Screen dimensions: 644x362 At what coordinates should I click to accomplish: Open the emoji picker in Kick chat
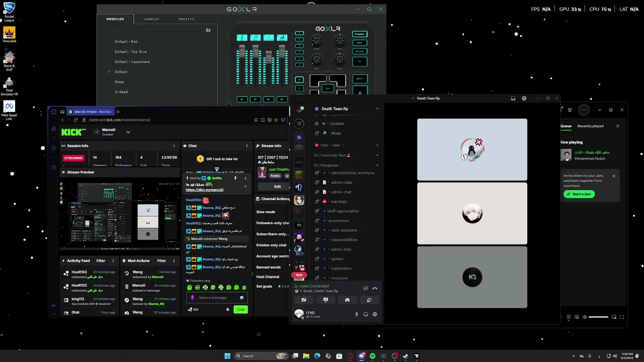(242, 298)
